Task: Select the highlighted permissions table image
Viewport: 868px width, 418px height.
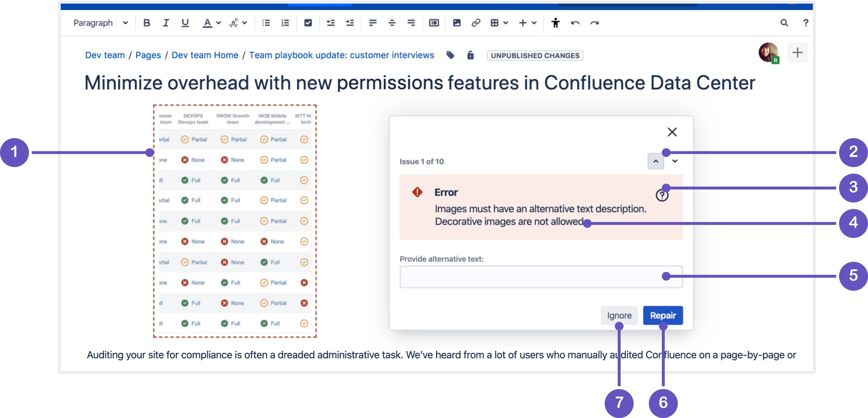Action: 235,221
